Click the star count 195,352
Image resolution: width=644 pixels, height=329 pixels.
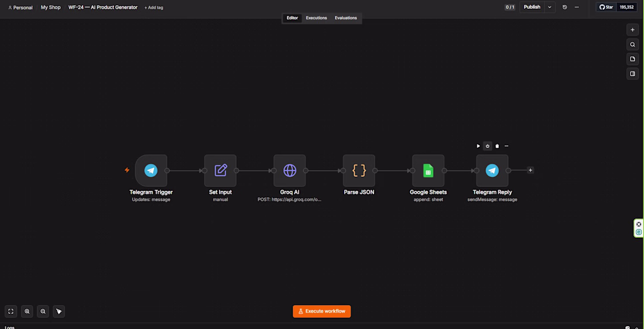tap(627, 7)
